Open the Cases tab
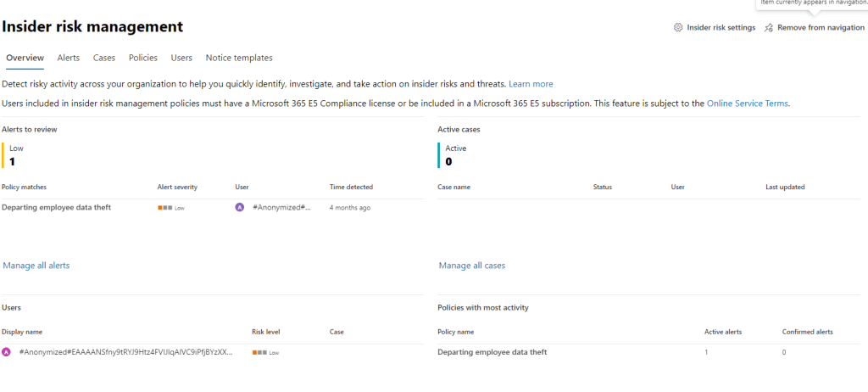Viewport: 868px width, 392px height. [104, 58]
